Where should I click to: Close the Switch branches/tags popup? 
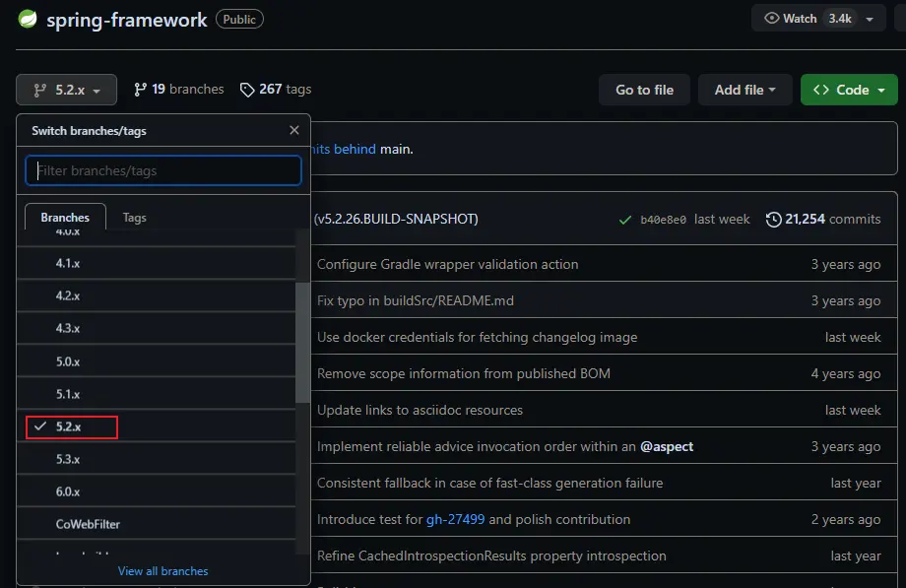click(293, 130)
